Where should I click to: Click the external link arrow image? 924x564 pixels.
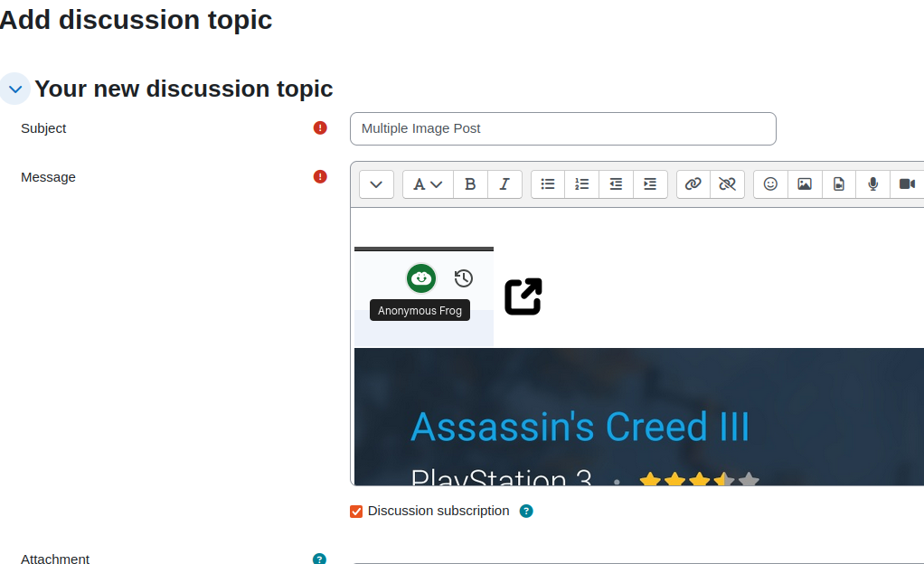click(x=523, y=296)
